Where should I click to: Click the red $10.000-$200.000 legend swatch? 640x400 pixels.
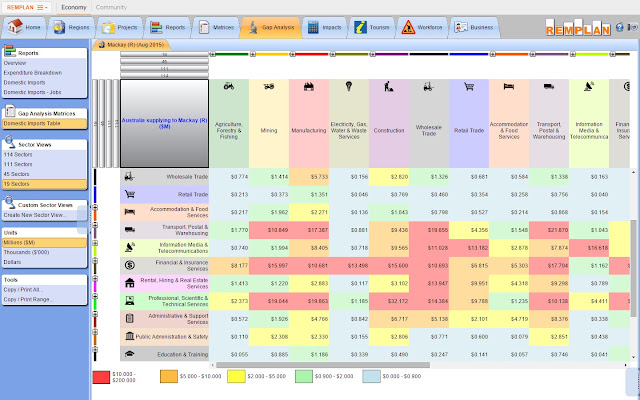101,377
